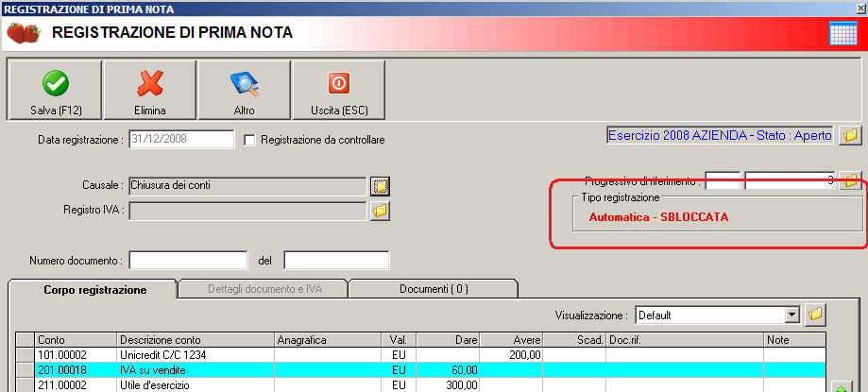Open folder icon next to Esercizio 2008
The width and height of the screenshot is (868, 392).
tap(850, 135)
